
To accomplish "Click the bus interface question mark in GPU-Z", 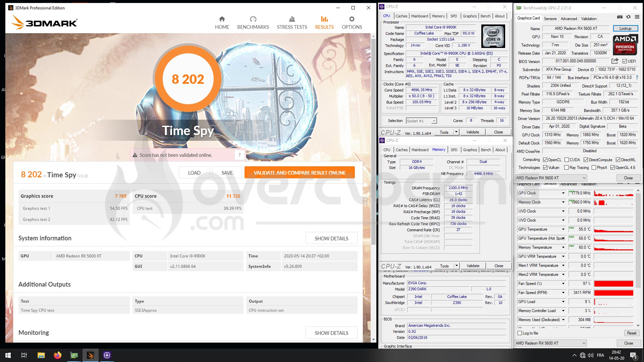I will tap(637, 77).
